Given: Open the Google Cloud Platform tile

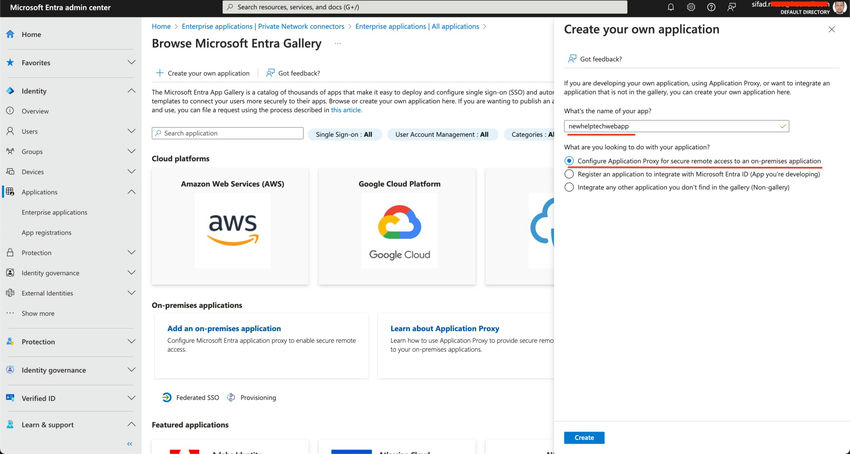Looking at the screenshot, I should point(397,226).
